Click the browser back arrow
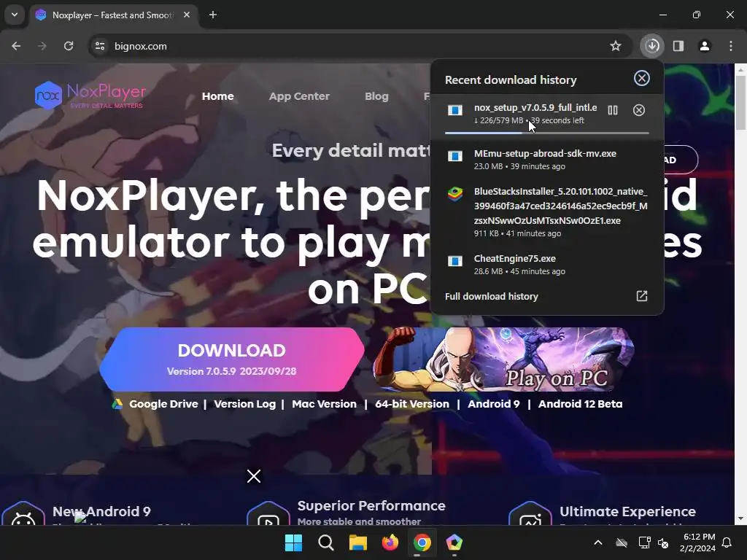The height and width of the screenshot is (560, 747). [16, 46]
